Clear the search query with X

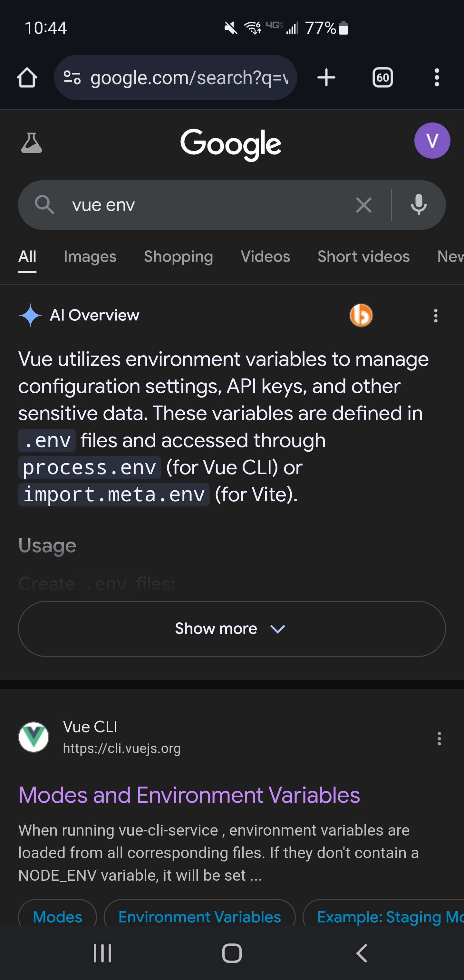click(x=363, y=205)
